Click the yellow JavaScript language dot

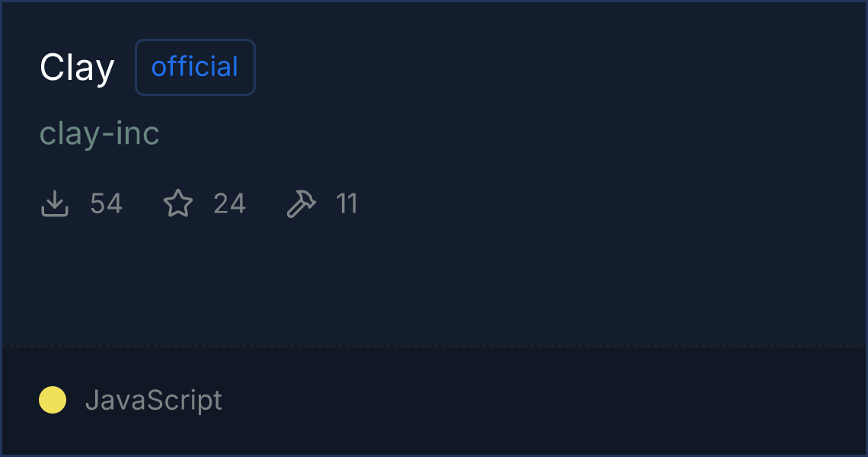(x=53, y=400)
